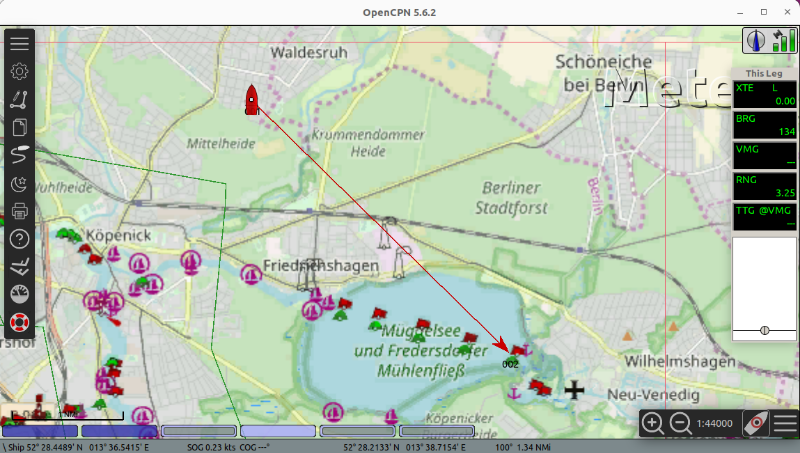800x453 pixels.
Task: Click cursor position '52° 28.2133' N' in status bar
Action: click(x=372, y=447)
